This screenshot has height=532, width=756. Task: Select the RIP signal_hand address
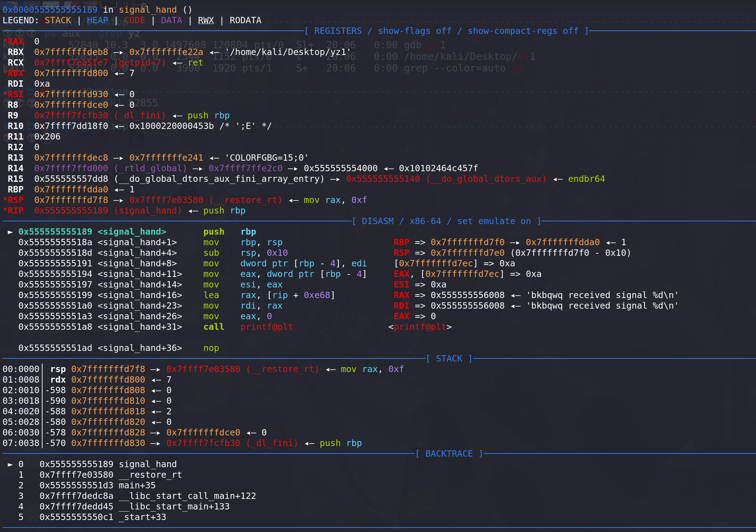pos(108,211)
